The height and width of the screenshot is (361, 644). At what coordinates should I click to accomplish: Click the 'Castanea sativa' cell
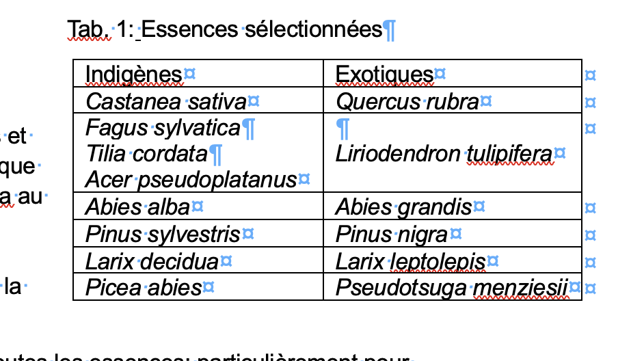[165, 102]
